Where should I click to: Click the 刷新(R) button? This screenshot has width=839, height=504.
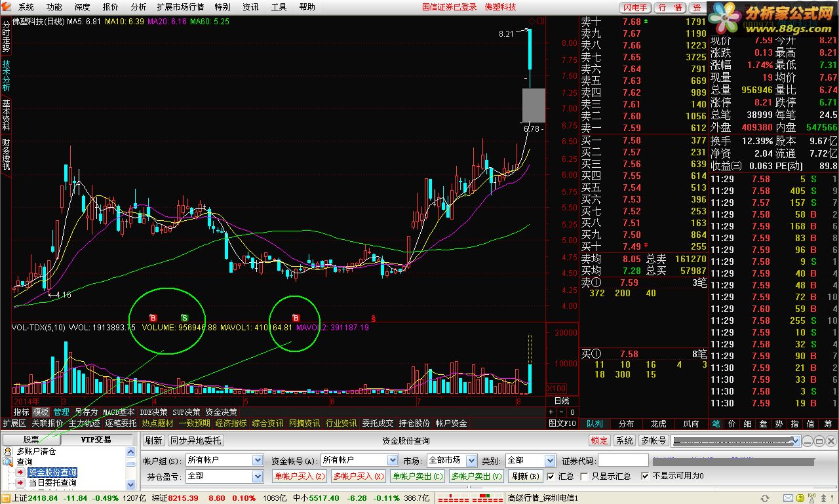pos(526,476)
